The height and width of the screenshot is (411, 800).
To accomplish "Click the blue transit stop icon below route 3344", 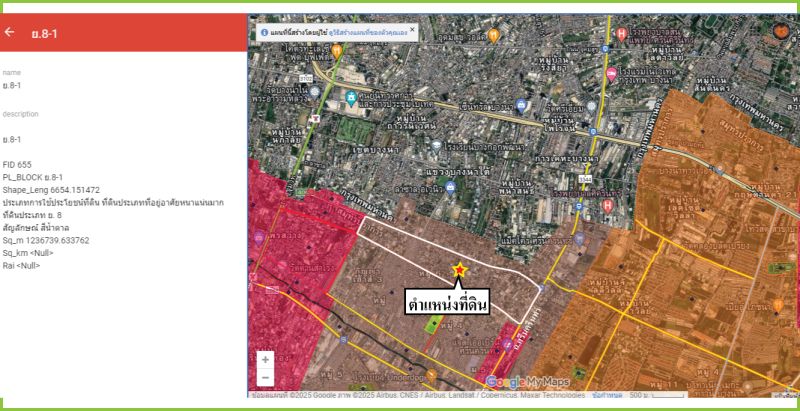I will 579,207.
